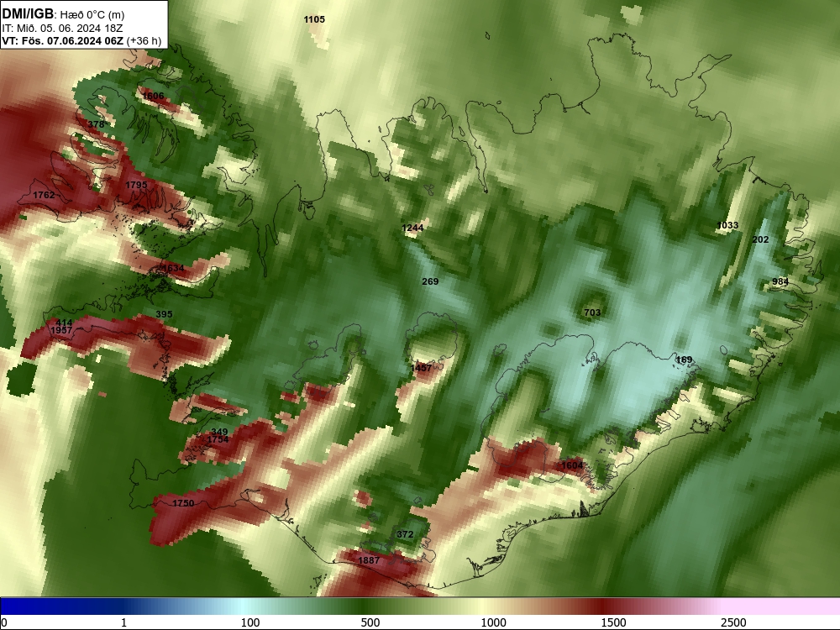The image size is (840, 630).
Task: Click the map value label 1457
Action: (421, 368)
